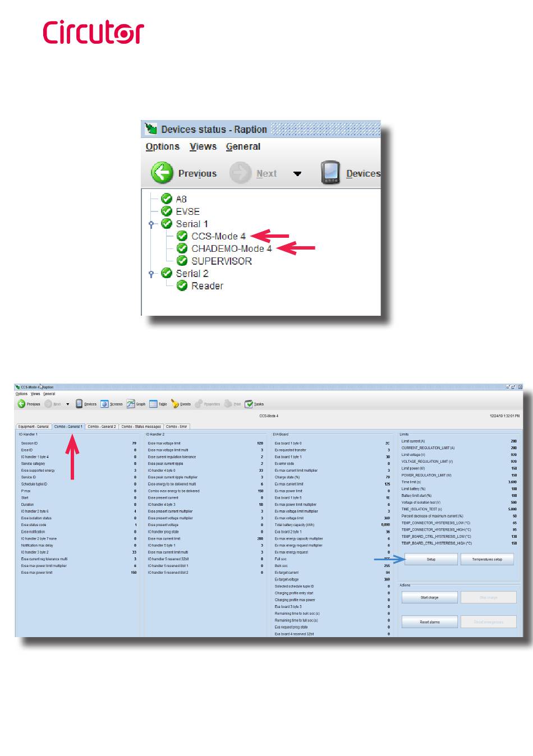Click the Start charge button
Screen dimensions: 533x756
click(430, 597)
